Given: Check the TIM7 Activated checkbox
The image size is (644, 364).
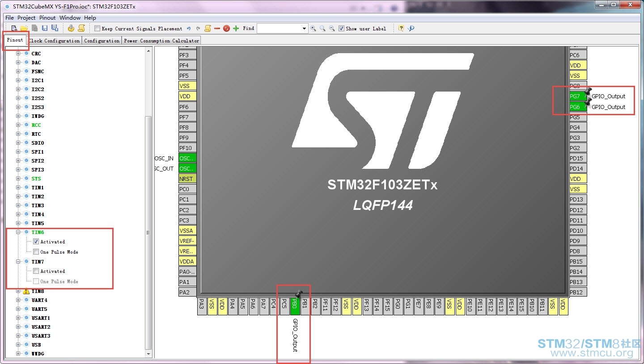Looking at the screenshot, I should click(36, 271).
